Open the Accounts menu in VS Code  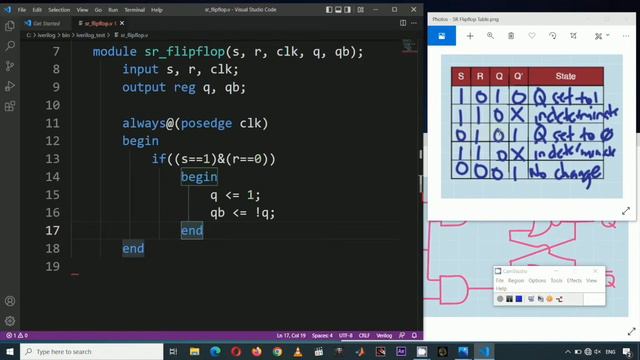[x=10, y=301]
